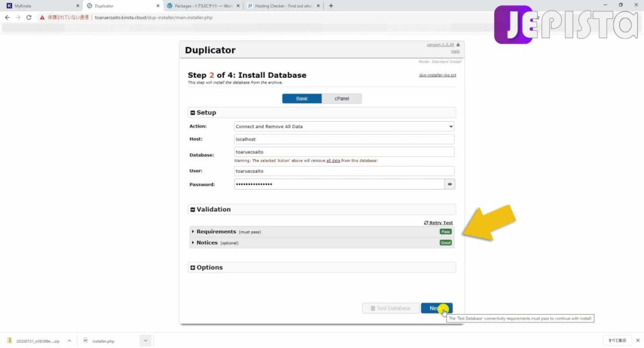Click the Database name field
This screenshot has height=348, width=644.
pos(344,152)
